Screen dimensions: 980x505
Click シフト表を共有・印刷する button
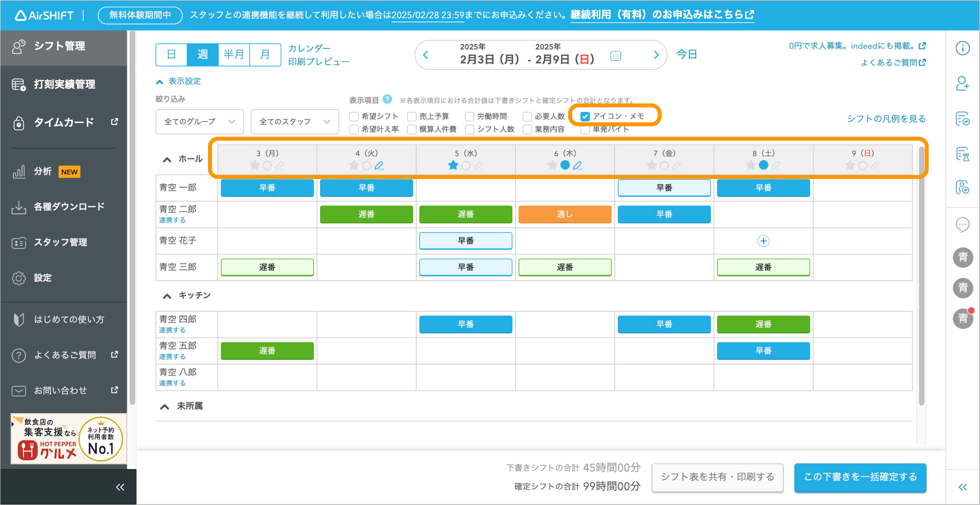(x=717, y=477)
